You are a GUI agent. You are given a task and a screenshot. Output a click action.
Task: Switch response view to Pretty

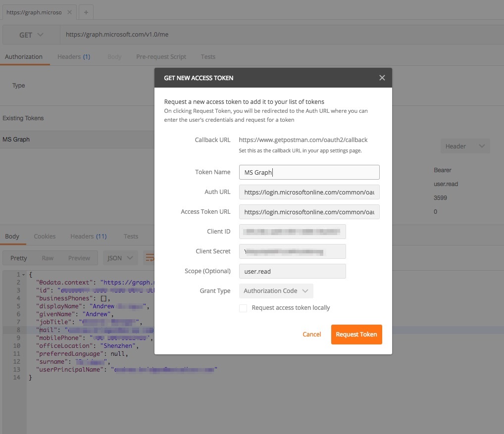coord(19,258)
